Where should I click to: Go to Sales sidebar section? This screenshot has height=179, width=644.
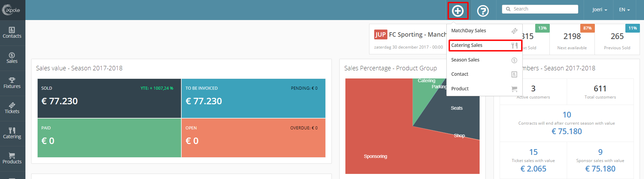[12, 58]
